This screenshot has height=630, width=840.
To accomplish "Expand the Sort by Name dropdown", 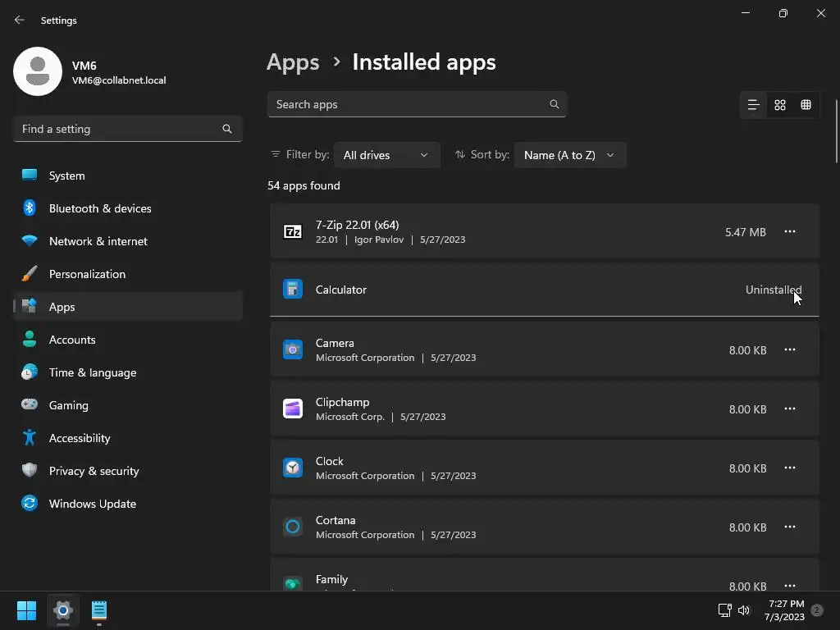I will click(x=569, y=155).
